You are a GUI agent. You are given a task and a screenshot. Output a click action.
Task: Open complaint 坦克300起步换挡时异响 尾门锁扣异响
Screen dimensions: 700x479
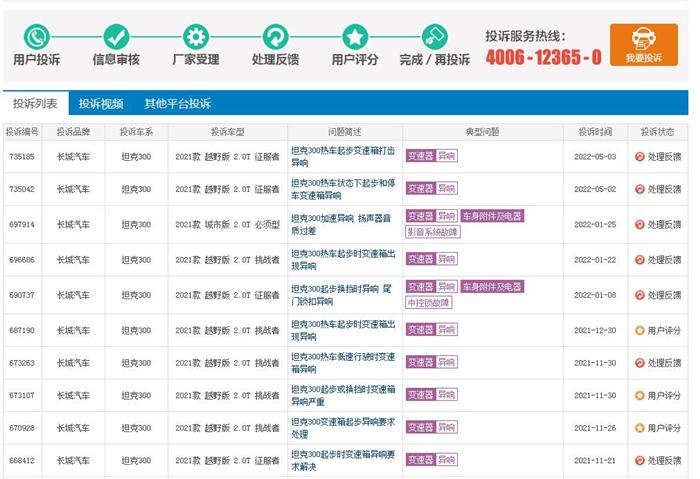(x=341, y=295)
